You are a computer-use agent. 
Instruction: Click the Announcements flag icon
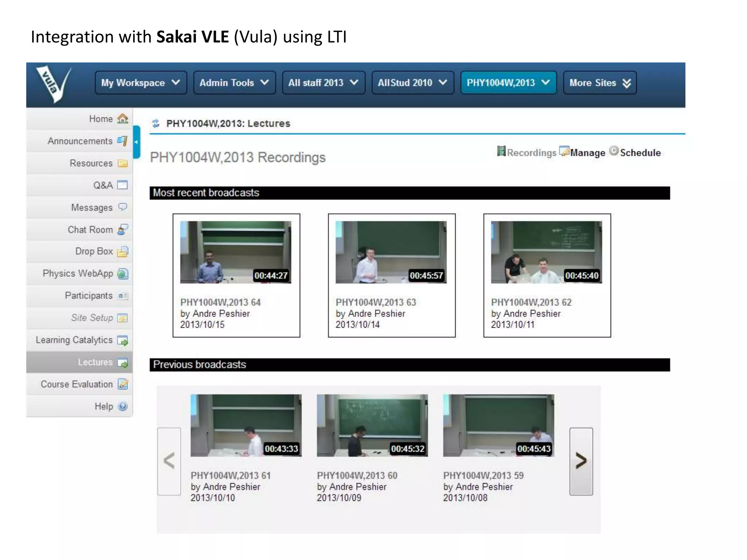[123, 141]
